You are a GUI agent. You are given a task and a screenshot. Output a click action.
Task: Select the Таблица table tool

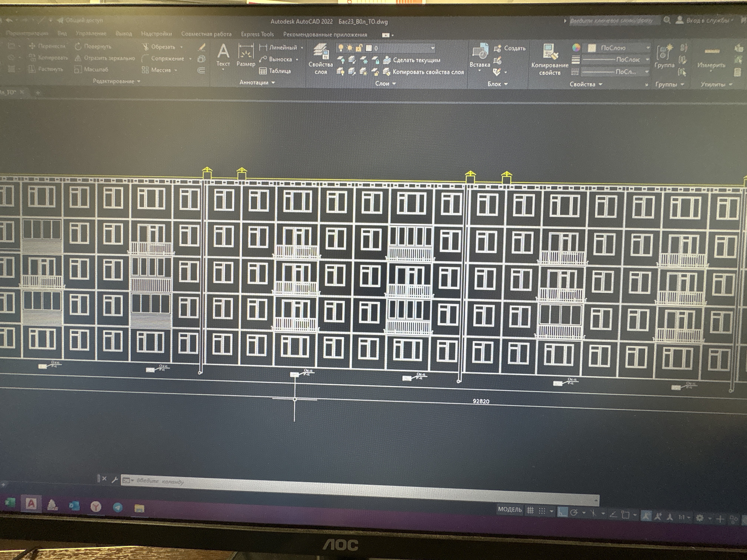click(275, 71)
